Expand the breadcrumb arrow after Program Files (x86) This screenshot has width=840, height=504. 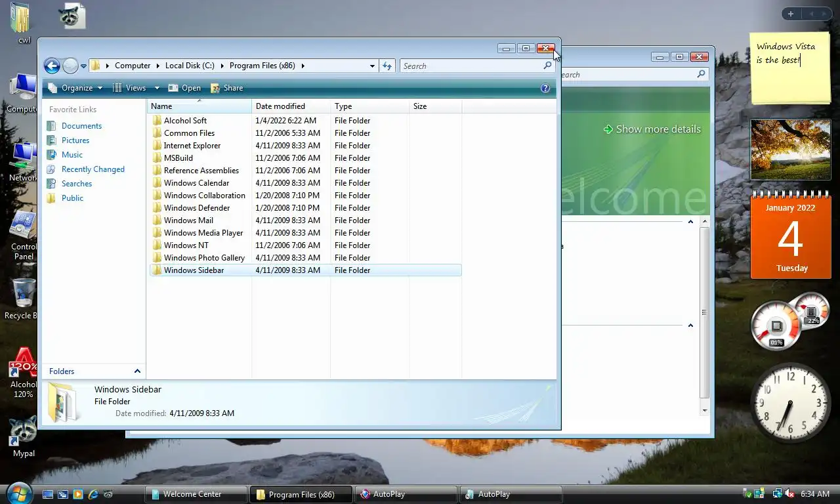coord(303,66)
